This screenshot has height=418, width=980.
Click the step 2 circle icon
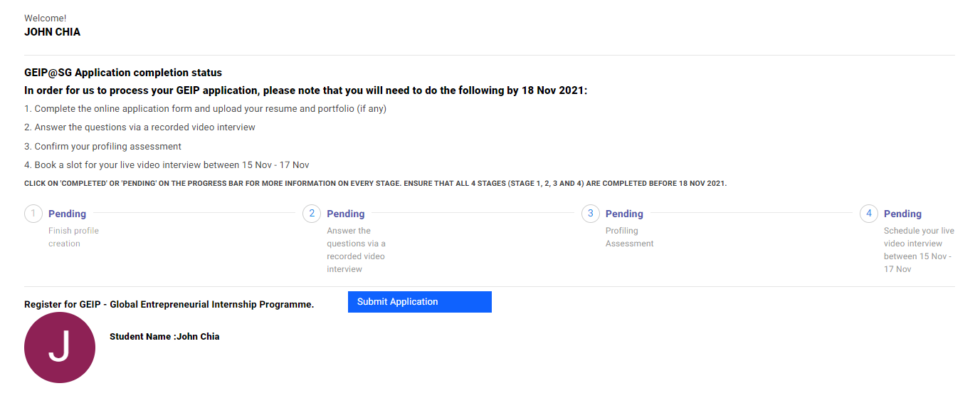[312, 214]
